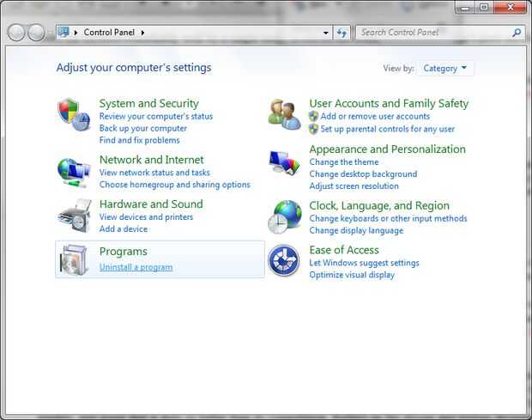The height and width of the screenshot is (420, 532).
Task: Open Find and fix problems
Action: click(x=140, y=140)
